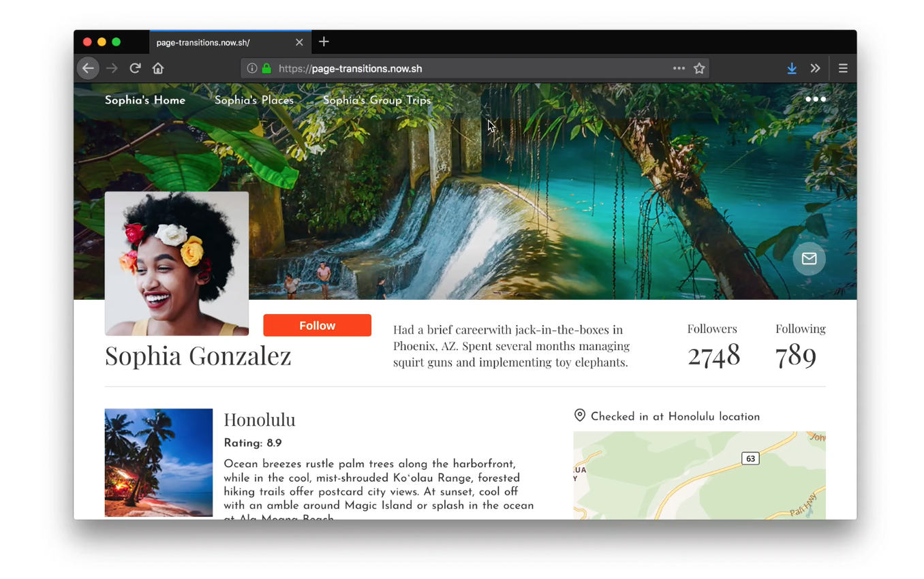Viewport: 924px width, 579px height.
Task: Follow Sophia Gonzalez
Action: (318, 326)
